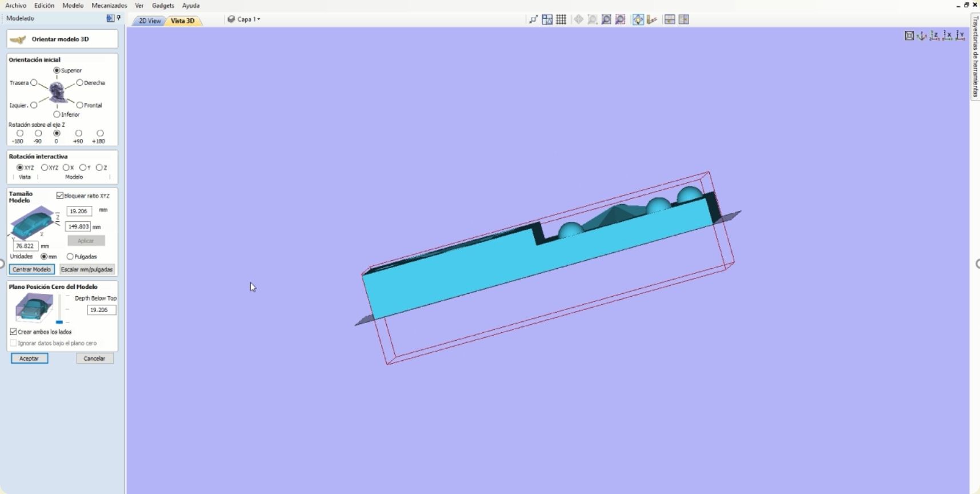This screenshot has height=494, width=980.
Task: Click the greyed zoom magnifier icon
Action: [593, 19]
